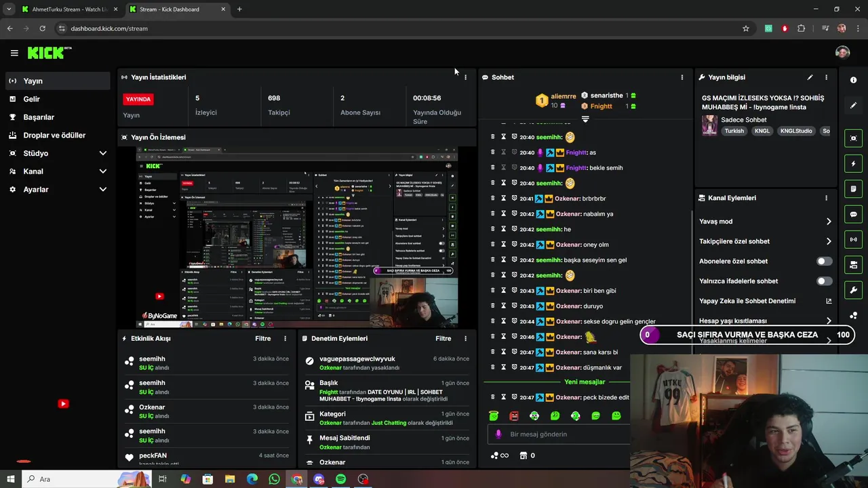Click the right rail pencil edit icon
This screenshot has width=868, height=488.
pos(853,105)
